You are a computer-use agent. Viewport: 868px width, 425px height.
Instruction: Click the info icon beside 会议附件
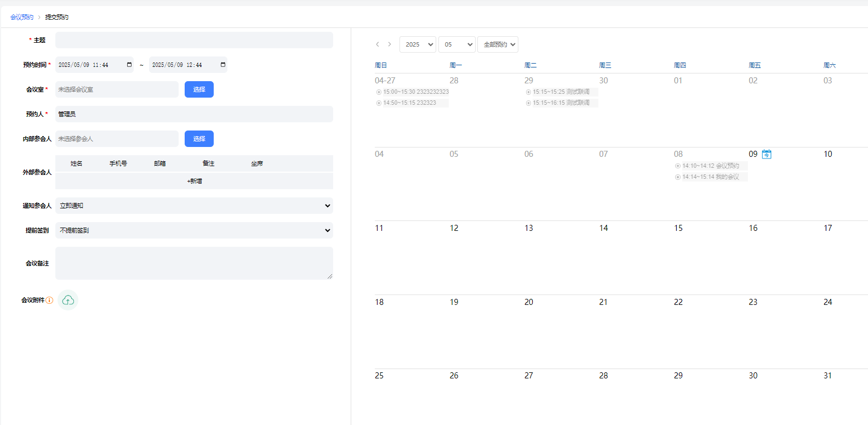click(49, 300)
